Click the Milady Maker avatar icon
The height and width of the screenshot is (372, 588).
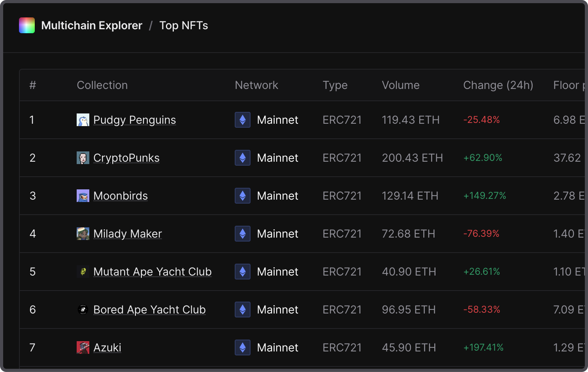pos(83,234)
